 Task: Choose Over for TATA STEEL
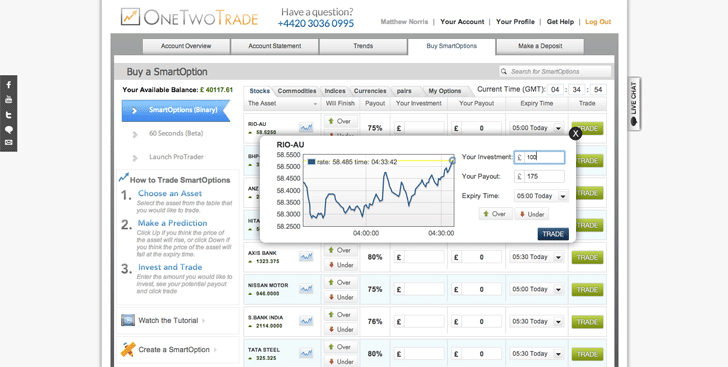pos(340,347)
